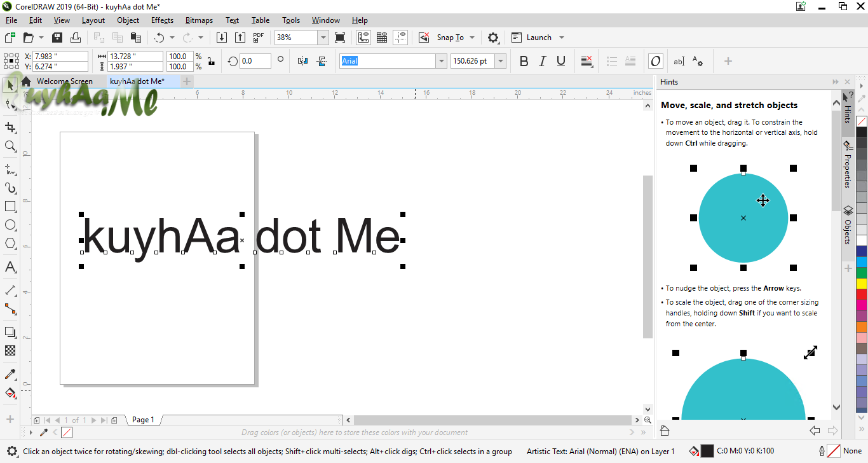Select the Pick tool in the toolbox
Screen dimensions: 868x463
point(10,84)
